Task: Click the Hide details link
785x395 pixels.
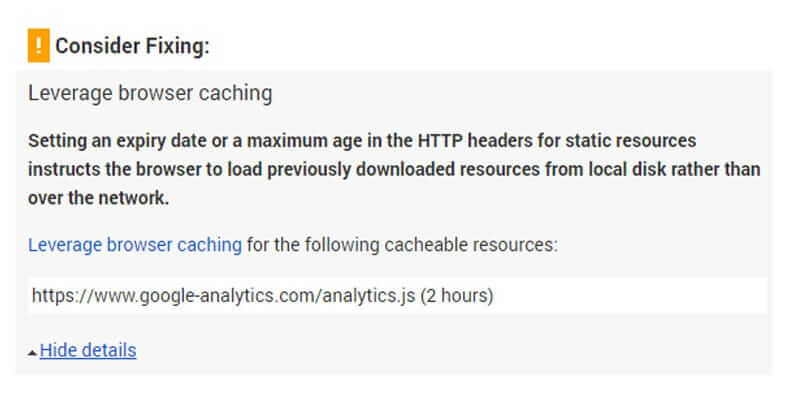Action: pyautogui.click(x=88, y=350)
